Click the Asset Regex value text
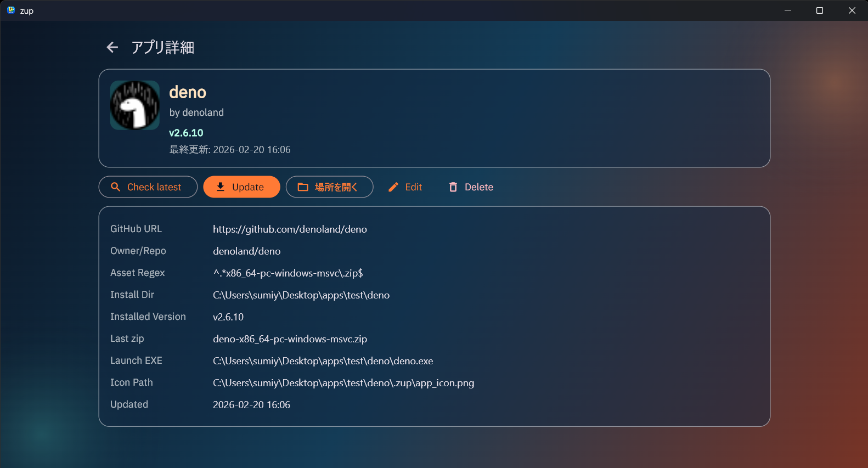Image resolution: width=868 pixels, height=468 pixels. [x=288, y=273]
